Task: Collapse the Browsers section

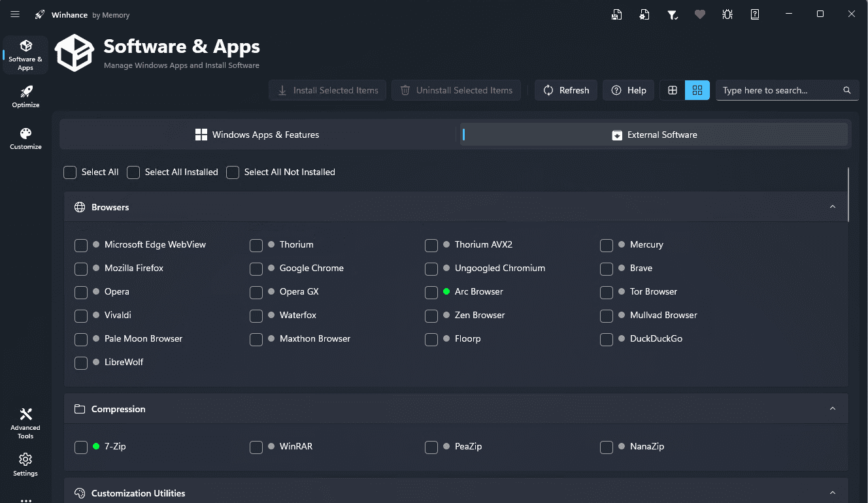Action: pyautogui.click(x=832, y=207)
